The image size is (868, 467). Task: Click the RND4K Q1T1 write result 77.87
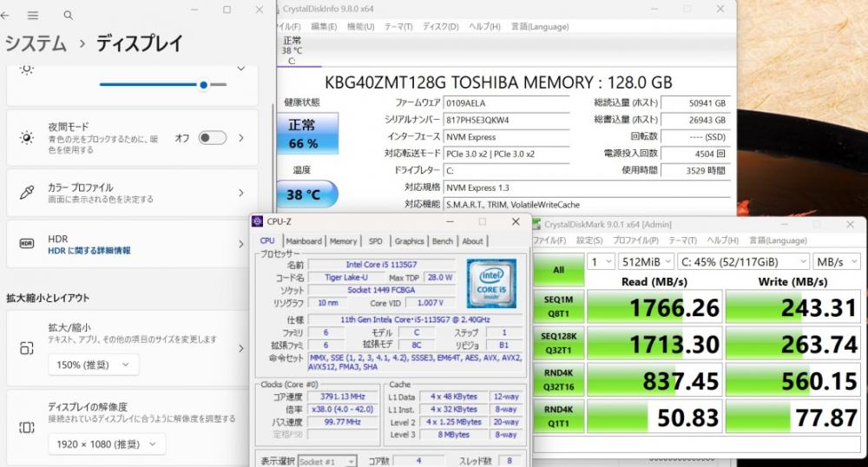click(x=793, y=416)
